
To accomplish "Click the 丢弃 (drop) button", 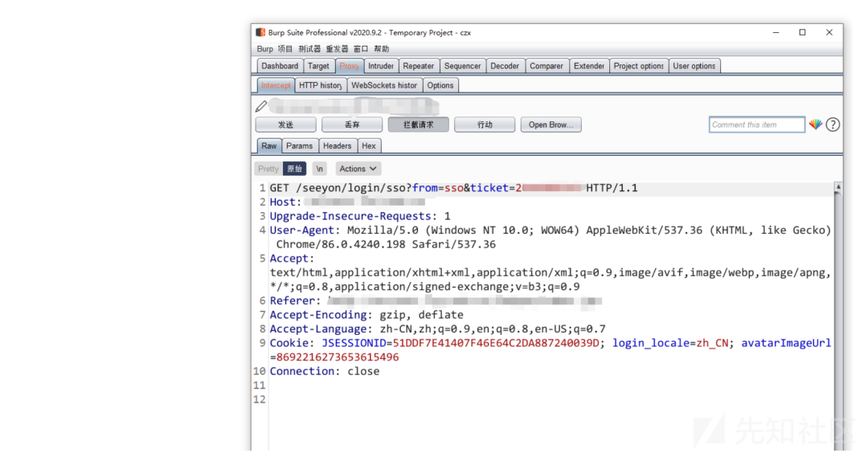I will tap(352, 124).
